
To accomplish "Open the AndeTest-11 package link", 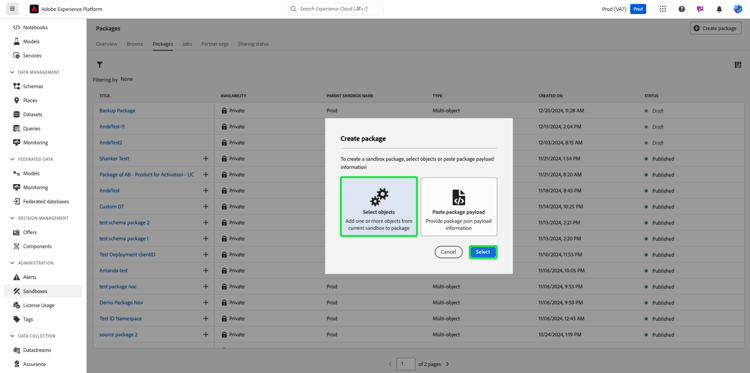I will tap(112, 127).
